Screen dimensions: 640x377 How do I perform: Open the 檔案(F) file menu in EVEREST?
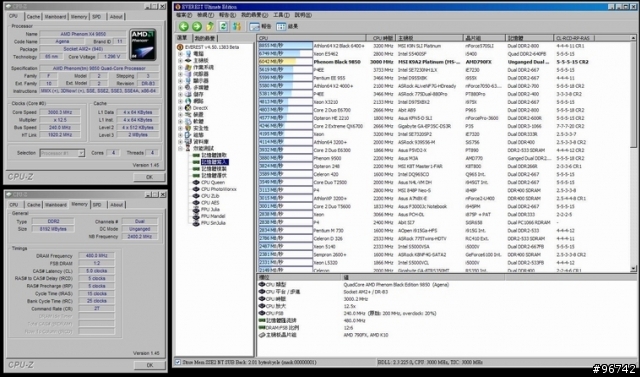coord(184,15)
